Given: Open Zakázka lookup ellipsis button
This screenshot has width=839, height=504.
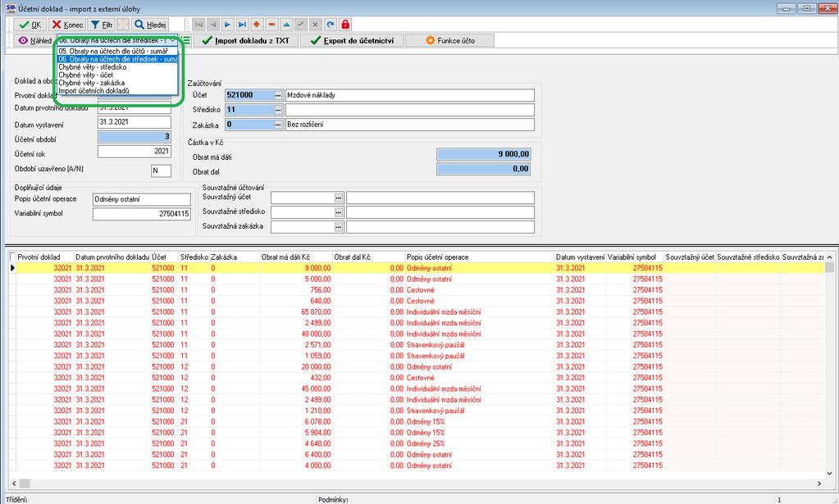Looking at the screenshot, I should (278, 125).
